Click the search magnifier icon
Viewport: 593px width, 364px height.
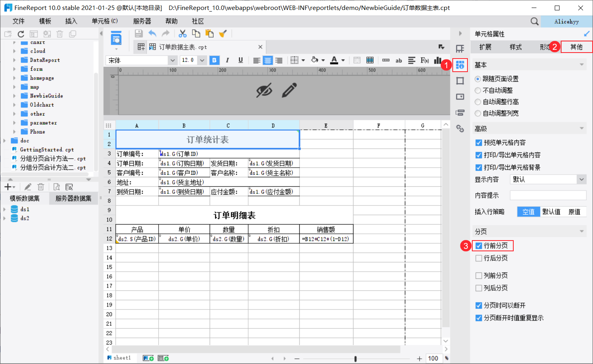534,22
